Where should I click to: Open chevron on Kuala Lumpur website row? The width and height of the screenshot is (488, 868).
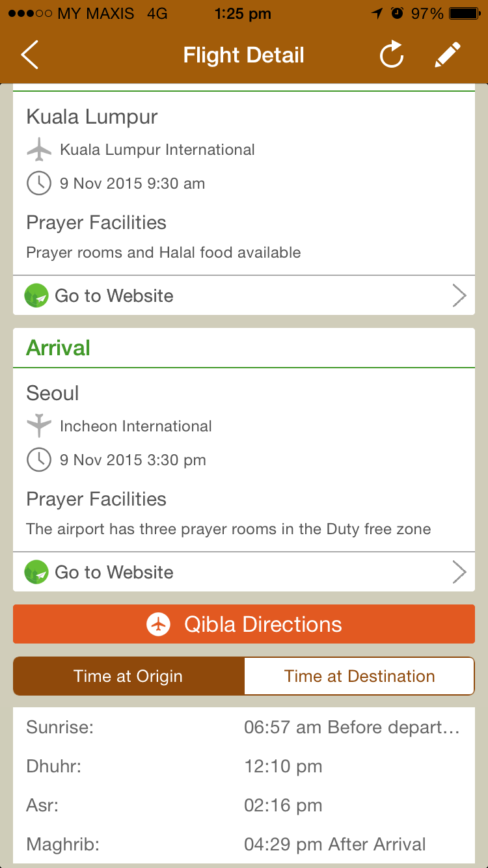click(459, 296)
